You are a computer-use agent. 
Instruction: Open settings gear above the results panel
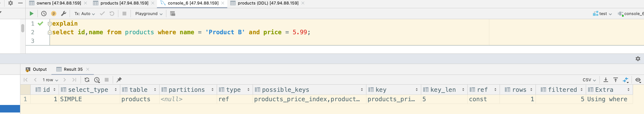(638, 59)
